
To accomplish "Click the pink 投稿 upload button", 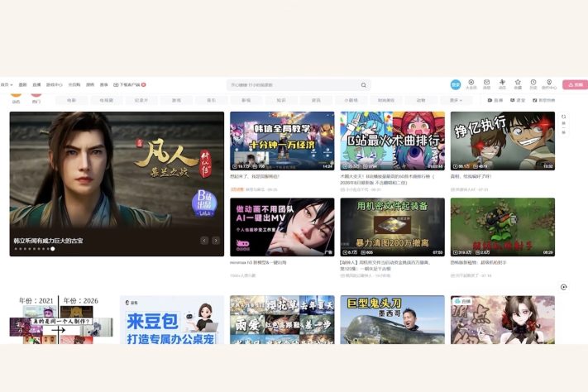I will coord(575,85).
